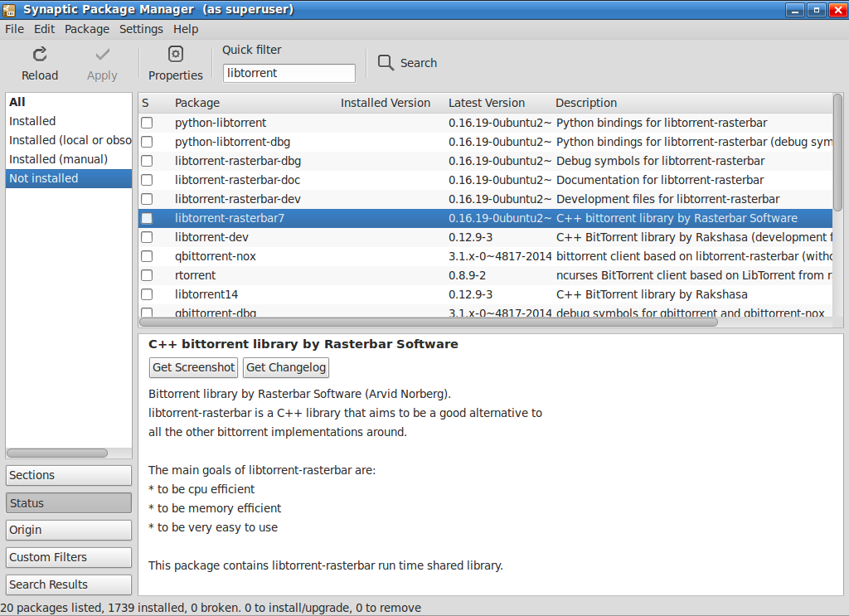This screenshot has height=616, width=849.
Task: Switch to Custom Filters view
Action: pyautogui.click(x=69, y=557)
